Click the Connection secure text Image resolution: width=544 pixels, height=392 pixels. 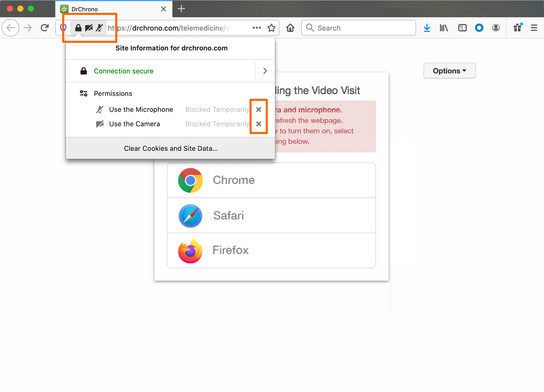124,71
